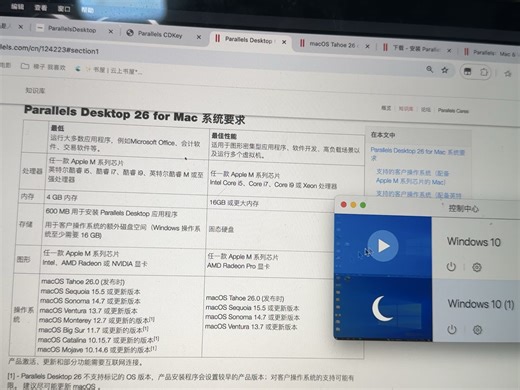Open settings gear for Windows 10
The height and width of the screenshot is (390, 520).
click(477, 267)
